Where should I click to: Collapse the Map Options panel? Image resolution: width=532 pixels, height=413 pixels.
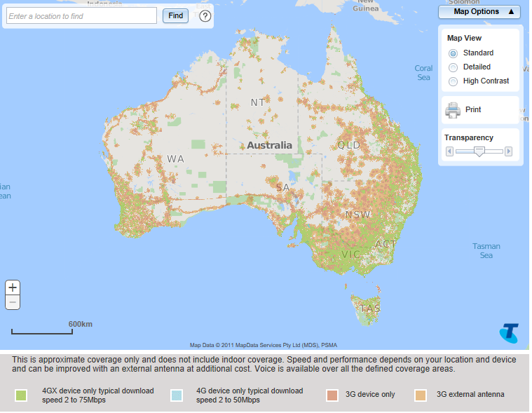coord(479,11)
